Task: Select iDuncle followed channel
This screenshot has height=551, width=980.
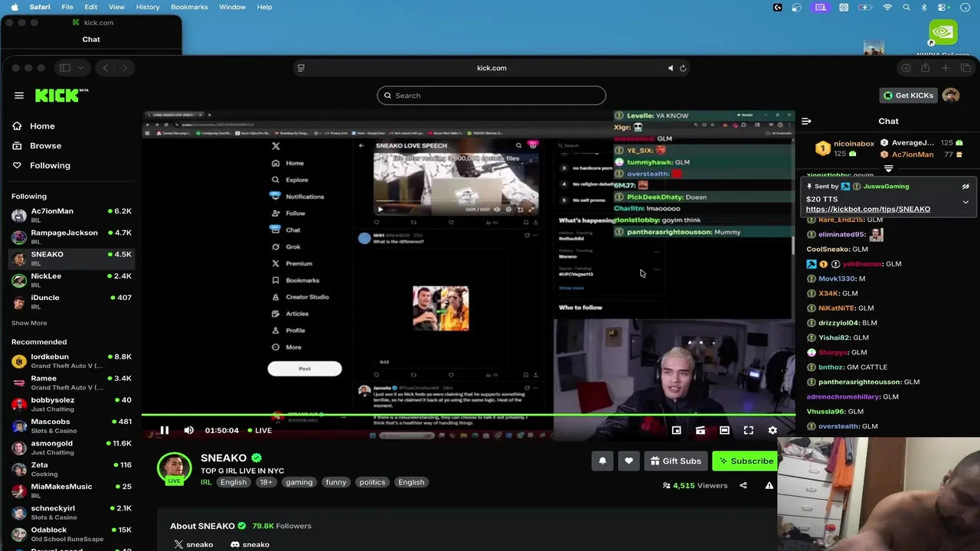Action: pos(71,302)
